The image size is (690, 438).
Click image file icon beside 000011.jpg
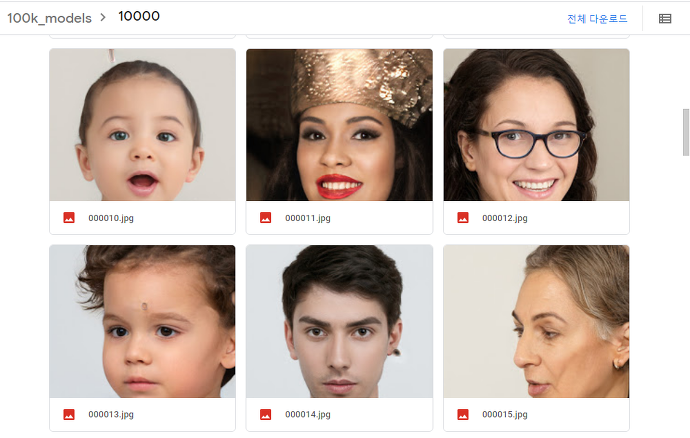pyautogui.click(x=265, y=218)
